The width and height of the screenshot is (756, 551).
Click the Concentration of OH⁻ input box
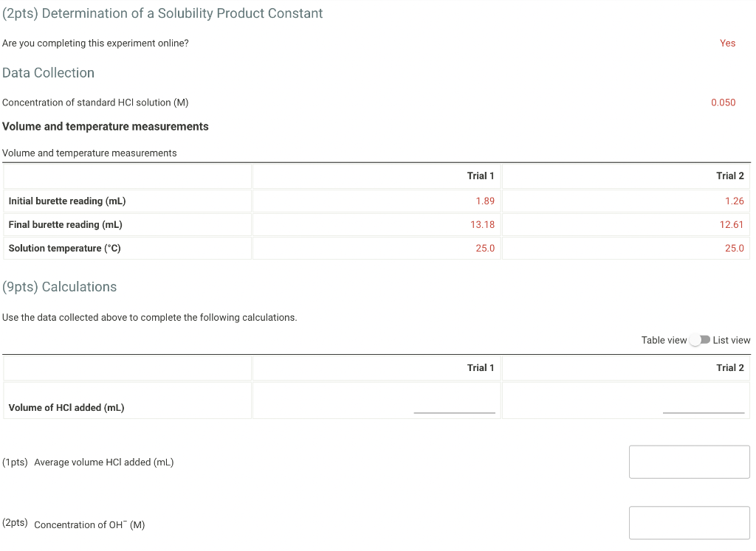click(x=689, y=522)
